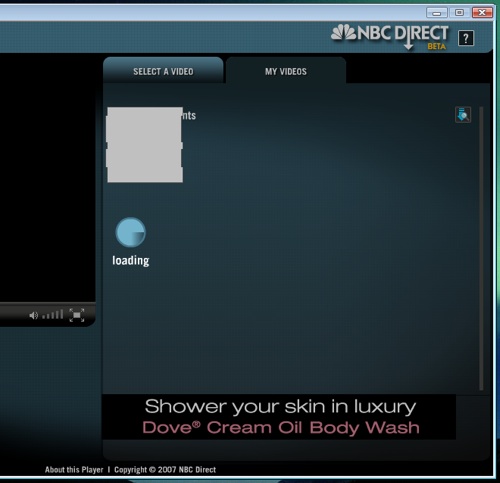
Task: Close the NBC Direct window
Action: pyautogui.click(x=482, y=13)
